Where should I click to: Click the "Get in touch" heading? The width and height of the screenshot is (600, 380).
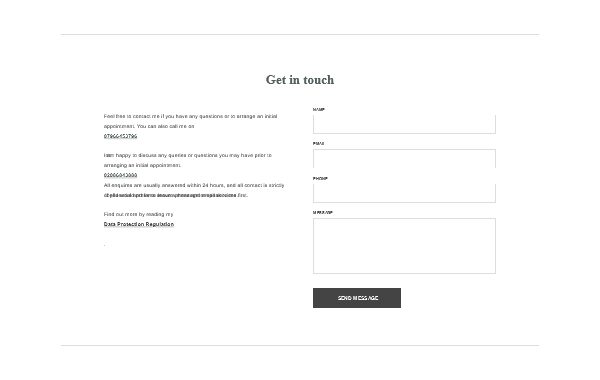click(x=300, y=80)
